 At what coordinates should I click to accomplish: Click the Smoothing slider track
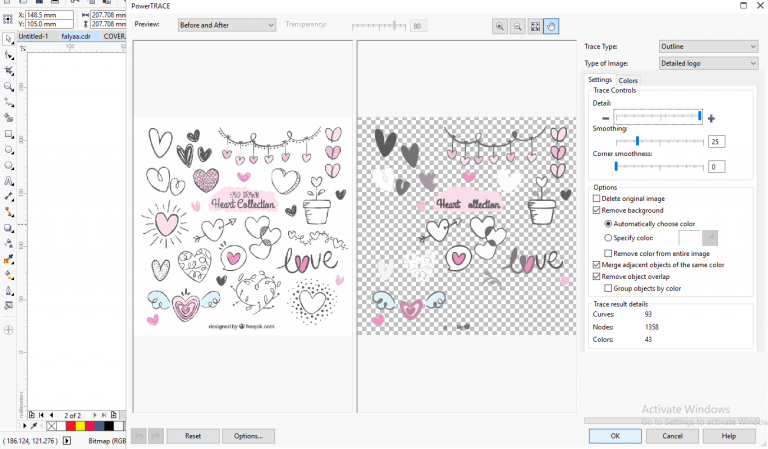click(x=659, y=142)
